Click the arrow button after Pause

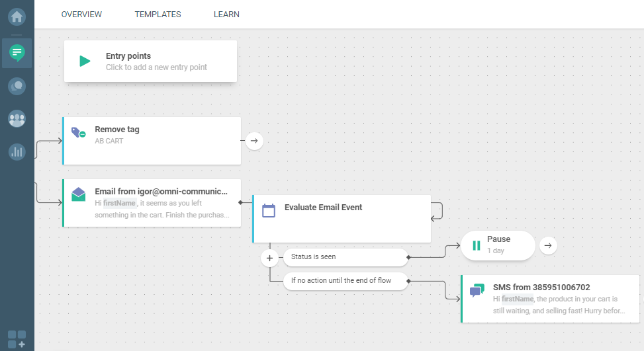[548, 245]
